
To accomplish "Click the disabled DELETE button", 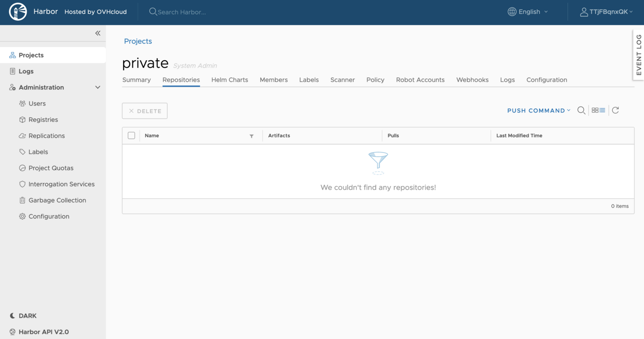I will point(144,111).
